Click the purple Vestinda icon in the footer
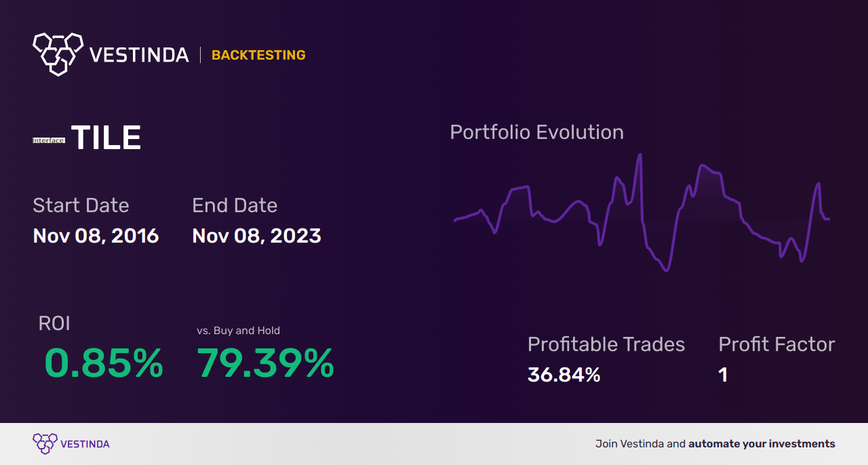This screenshot has width=868, height=465. 45,444
